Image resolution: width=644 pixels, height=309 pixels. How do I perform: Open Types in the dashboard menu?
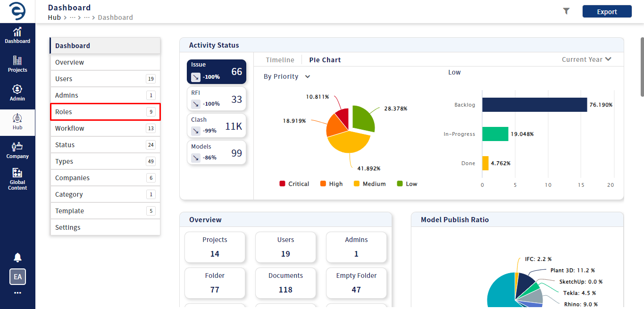click(105, 161)
